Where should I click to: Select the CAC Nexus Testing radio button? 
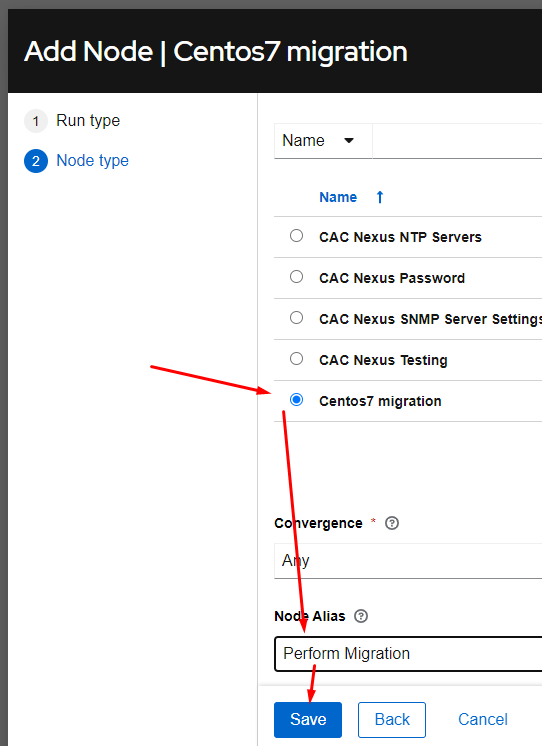coord(296,358)
